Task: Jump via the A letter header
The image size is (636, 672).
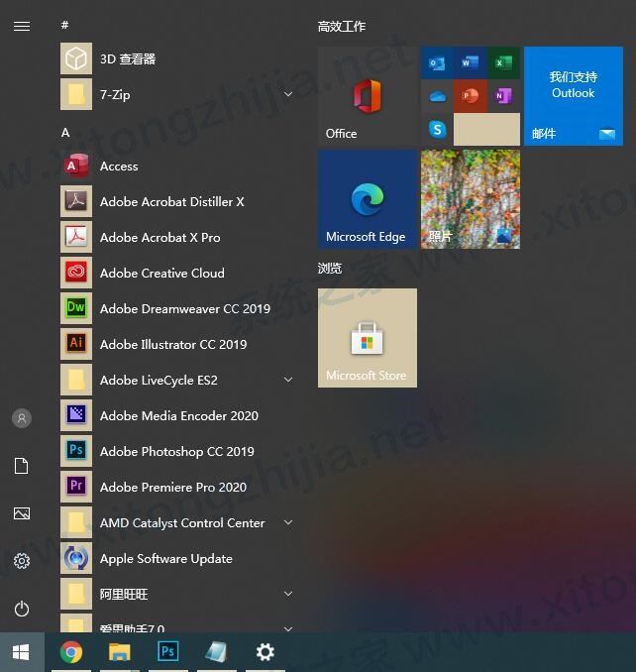Action: coord(65,133)
